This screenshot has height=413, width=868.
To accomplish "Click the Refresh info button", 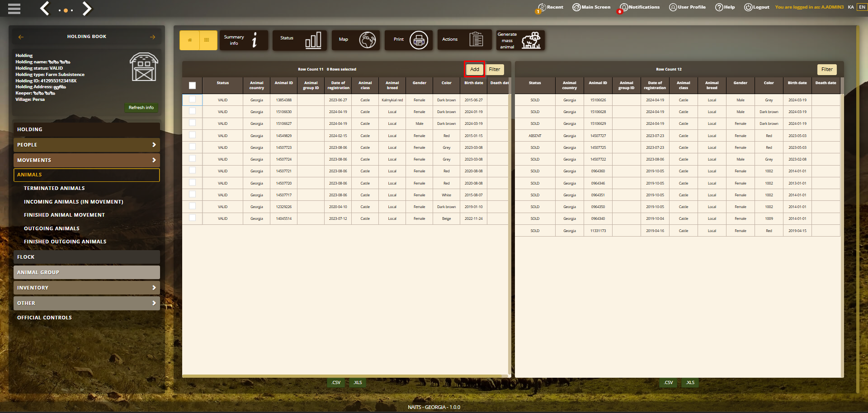I will coord(141,108).
